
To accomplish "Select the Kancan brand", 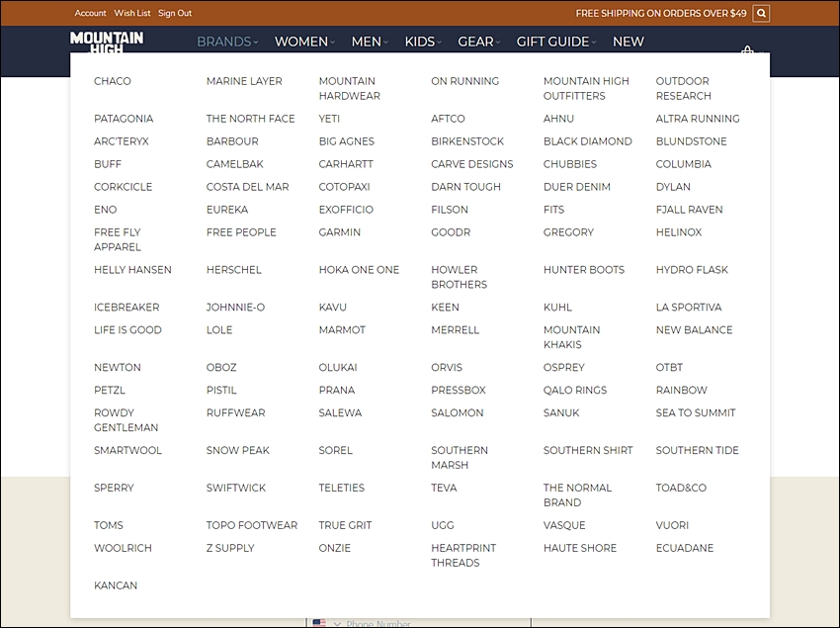I will point(116,585).
